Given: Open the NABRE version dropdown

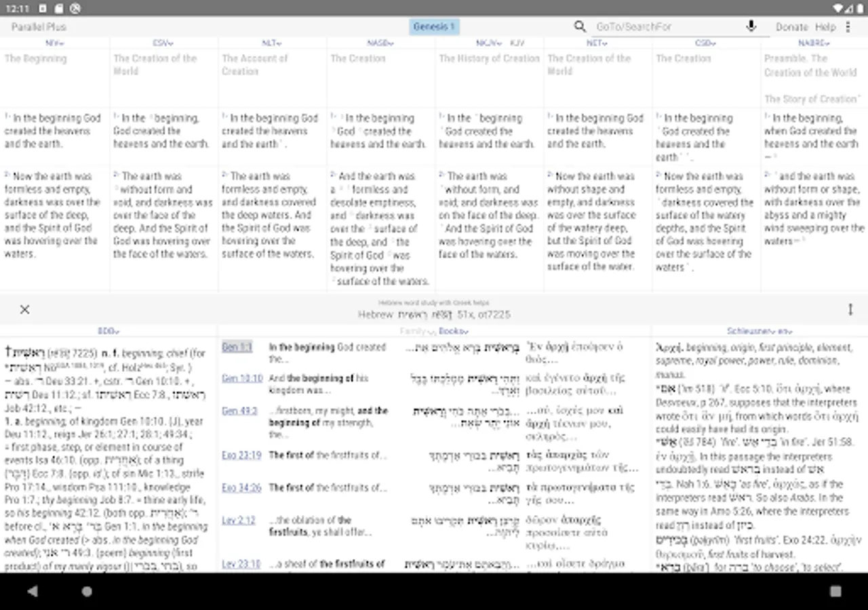Looking at the screenshot, I should (x=814, y=43).
